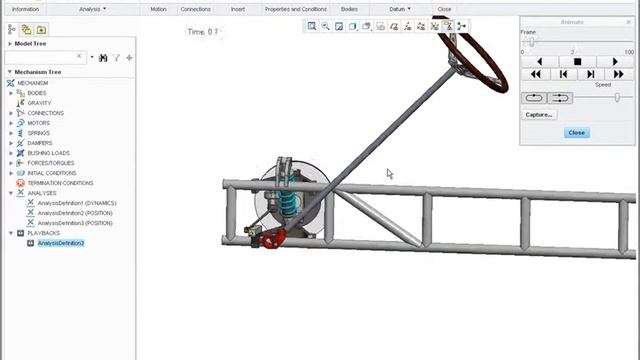Viewport: 640px width, 360px height.
Task: Click the Connections ribbon group label
Action: [196, 9]
